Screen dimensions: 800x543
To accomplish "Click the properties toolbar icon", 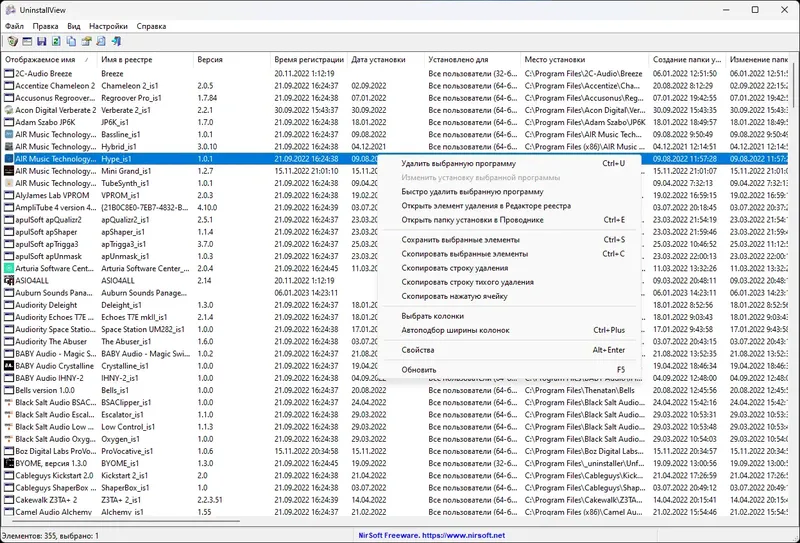I will coord(86,41).
